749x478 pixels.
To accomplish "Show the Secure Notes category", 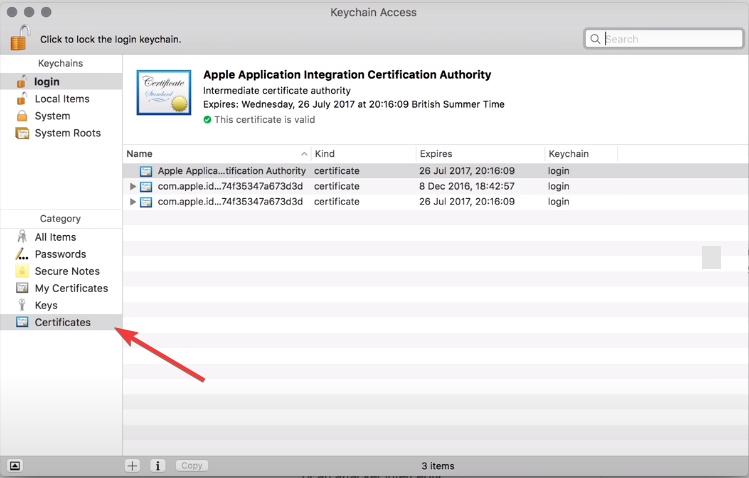I will coord(61,271).
